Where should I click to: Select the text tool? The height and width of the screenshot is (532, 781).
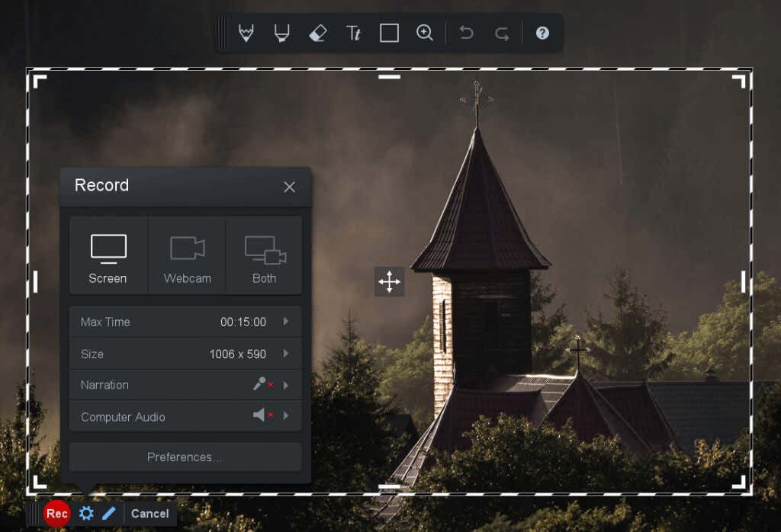(353, 34)
